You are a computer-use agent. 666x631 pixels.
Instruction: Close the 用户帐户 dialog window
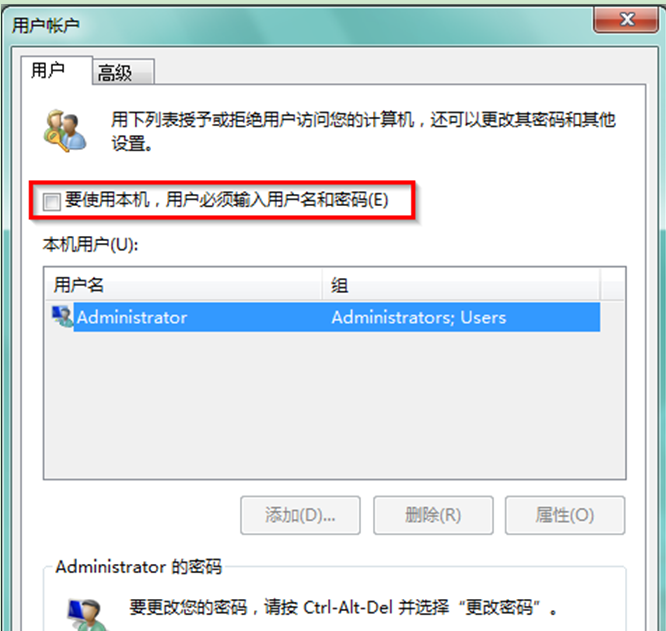click(626, 20)
